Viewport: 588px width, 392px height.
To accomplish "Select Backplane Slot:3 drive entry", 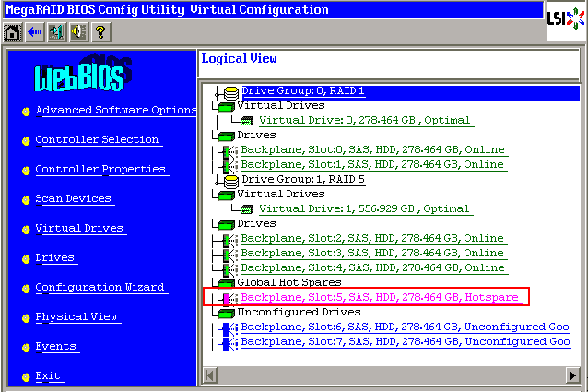I will tap(372, 254).
